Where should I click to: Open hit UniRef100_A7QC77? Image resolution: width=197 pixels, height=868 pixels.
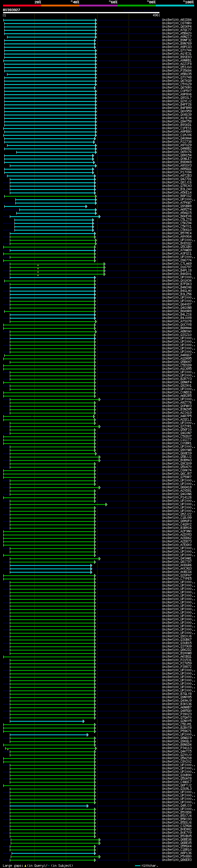(x=177, y=30)
